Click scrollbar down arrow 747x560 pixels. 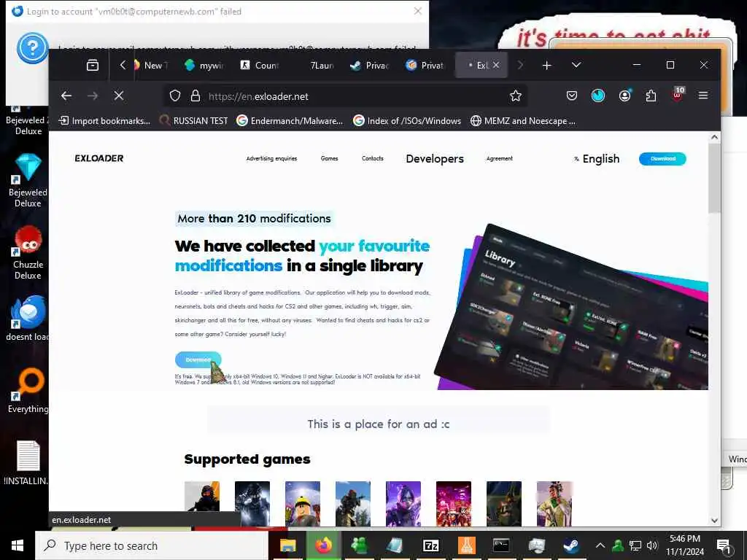(x=714, y=520)
